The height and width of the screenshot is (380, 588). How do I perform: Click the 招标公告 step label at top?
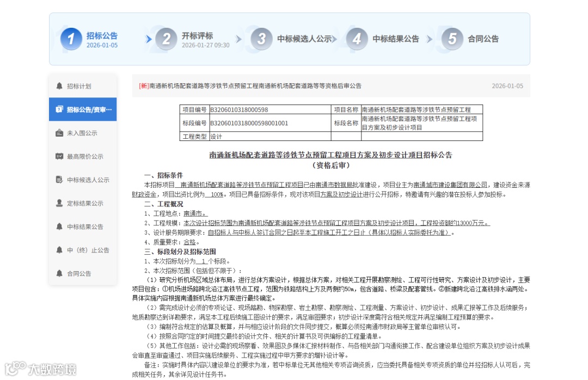pos(102,35)
